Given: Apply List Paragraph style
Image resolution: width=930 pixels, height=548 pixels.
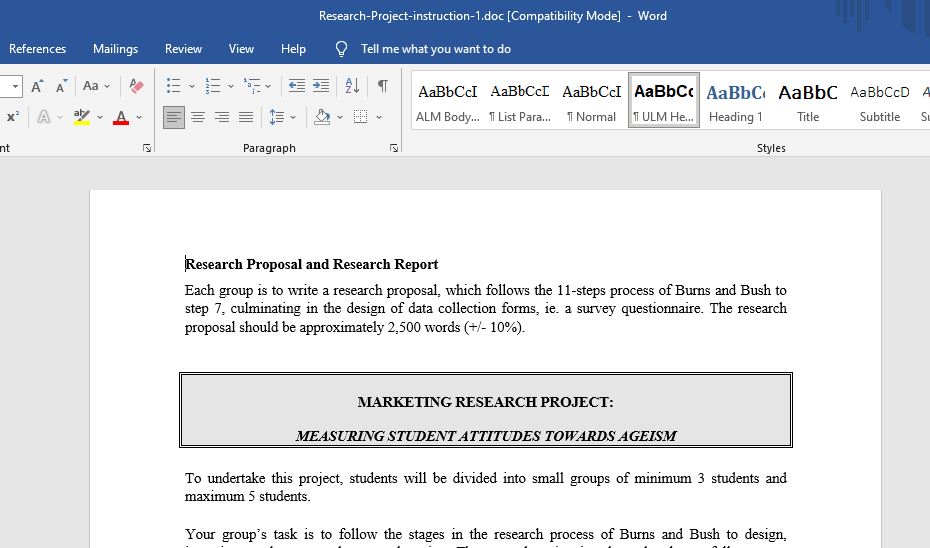Looking at the screenshot, I should pos(520,100).
